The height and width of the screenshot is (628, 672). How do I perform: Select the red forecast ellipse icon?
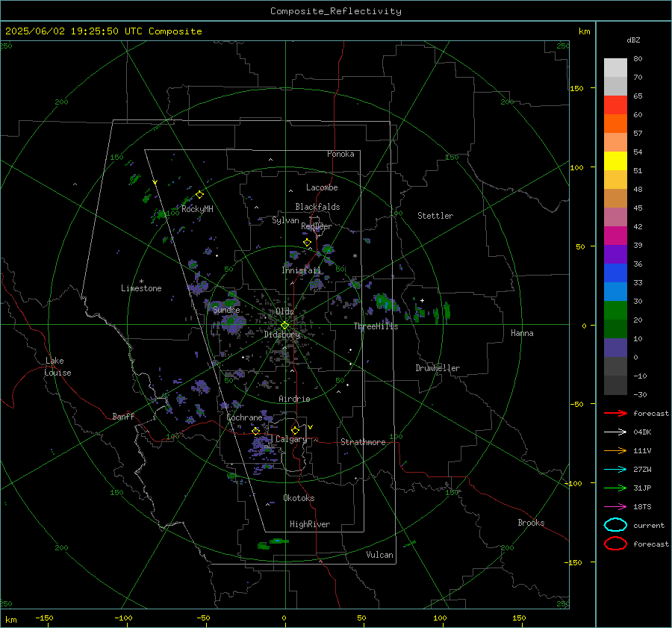tap(615, 544)
